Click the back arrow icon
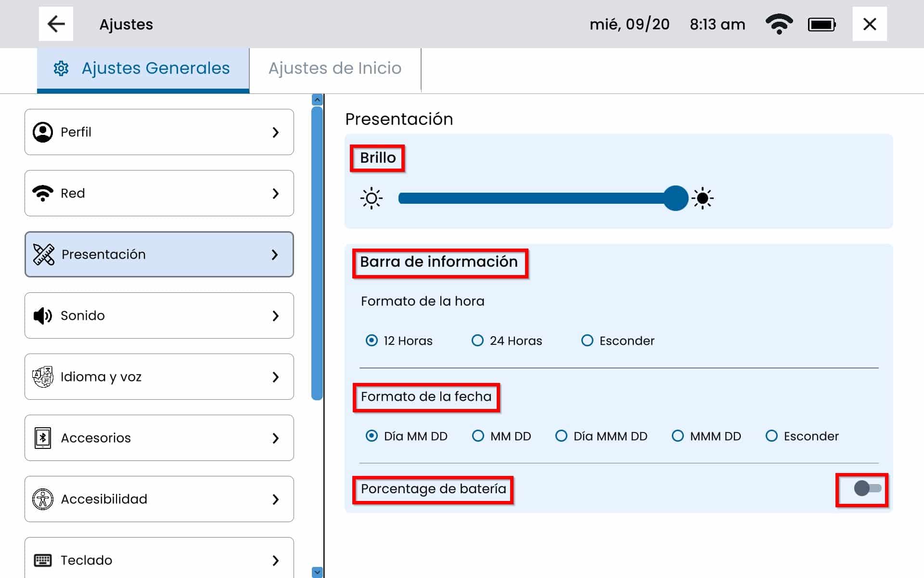924x578 pixels. coord(56,24)
